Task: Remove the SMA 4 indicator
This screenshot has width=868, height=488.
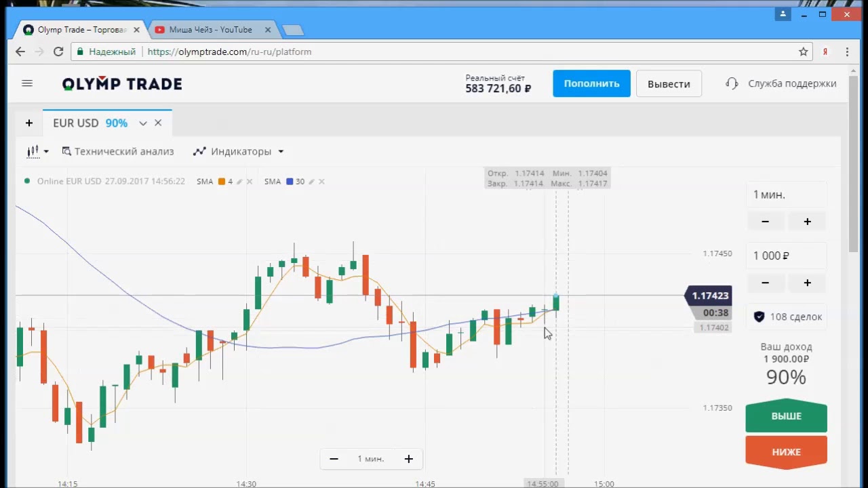Action: click(x=250, y=182)
